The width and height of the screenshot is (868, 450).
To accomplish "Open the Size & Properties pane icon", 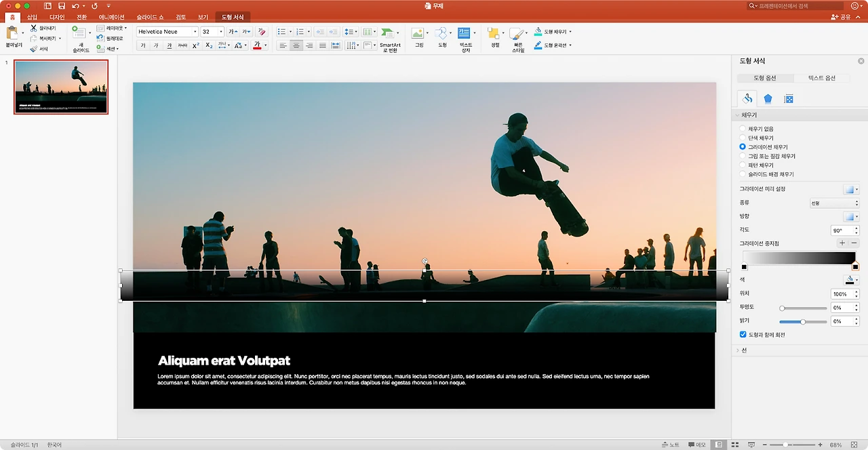I will point(789,99).
